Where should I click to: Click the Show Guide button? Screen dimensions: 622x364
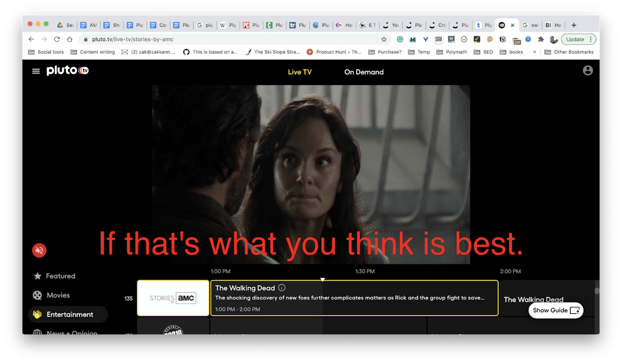tap(556, 310)
